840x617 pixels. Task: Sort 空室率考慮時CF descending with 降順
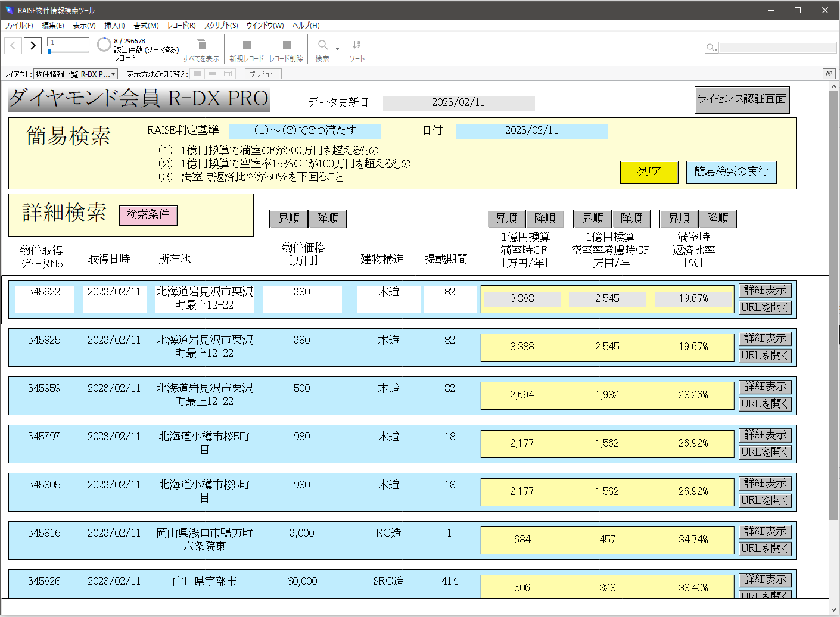[631, 219]
